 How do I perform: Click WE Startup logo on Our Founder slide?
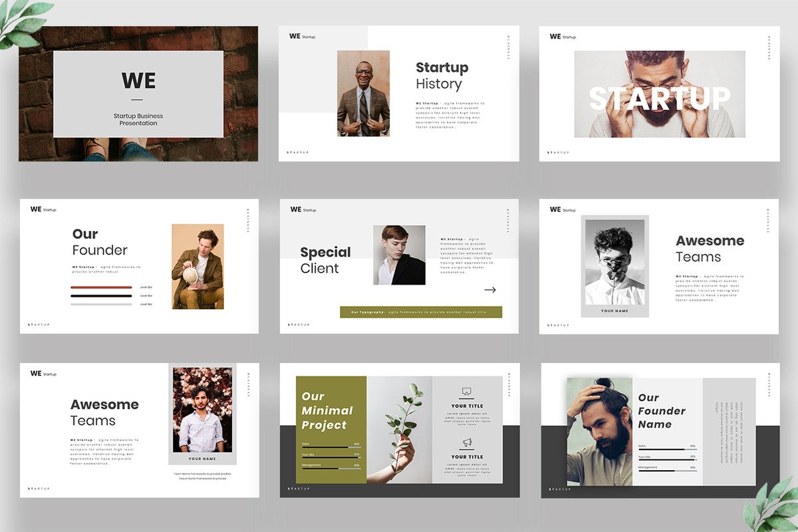43,209
